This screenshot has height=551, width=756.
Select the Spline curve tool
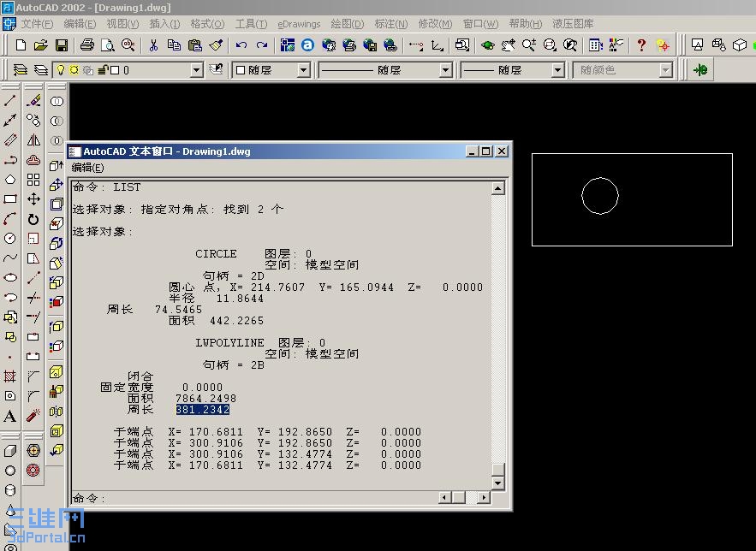tap(10, 258)
